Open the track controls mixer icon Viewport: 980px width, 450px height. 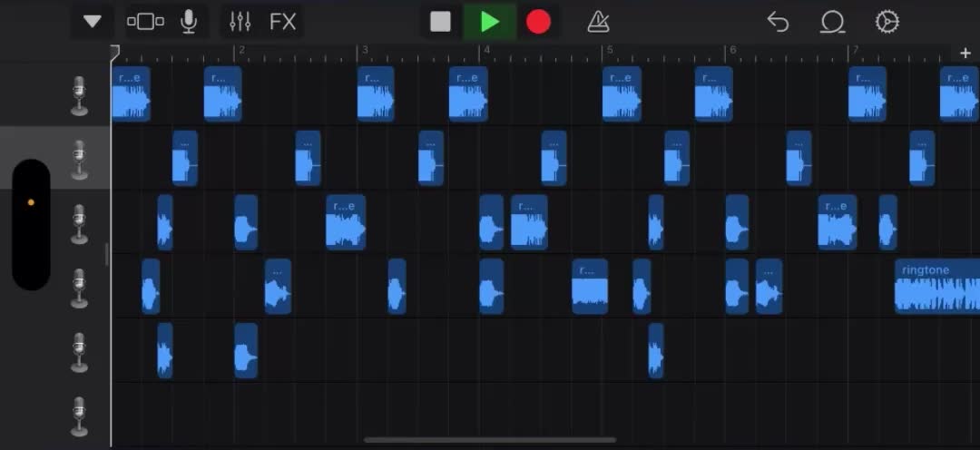[x=240, y=22]
